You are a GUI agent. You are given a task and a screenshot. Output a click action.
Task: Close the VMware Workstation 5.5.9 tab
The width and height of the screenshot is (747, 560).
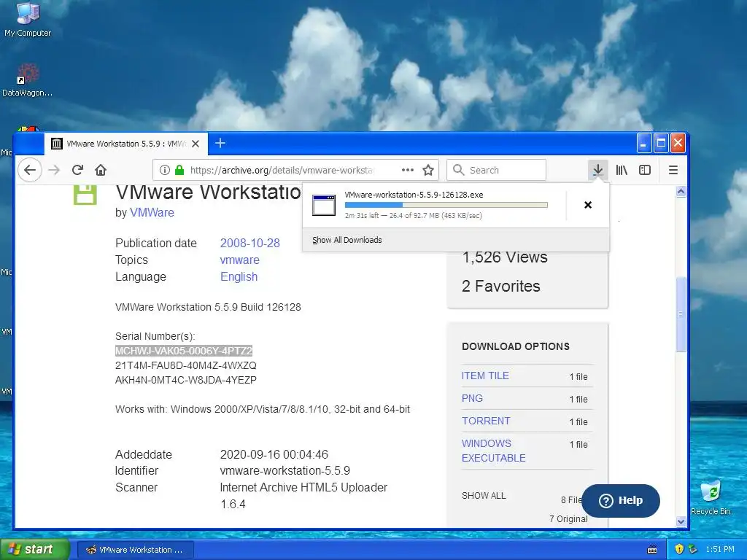(x=196, y=144)
